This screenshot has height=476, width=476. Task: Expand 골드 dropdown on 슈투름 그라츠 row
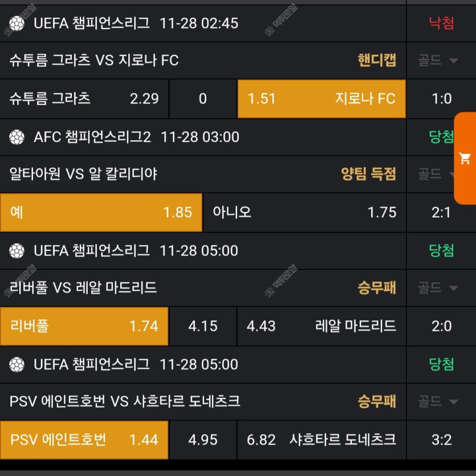[x=438, y=60]
